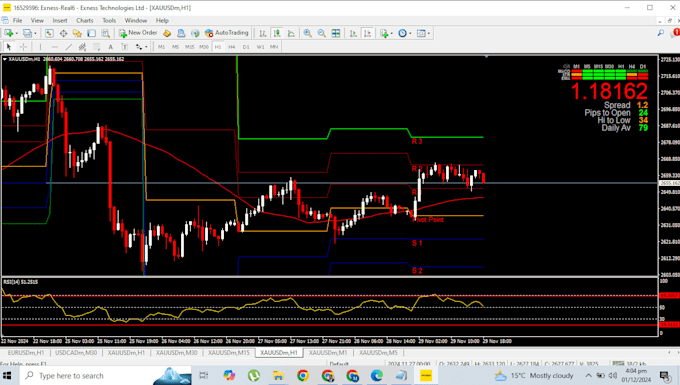Open the Insert menu
This screenshot has width=680, height=385.
[60, 20]
